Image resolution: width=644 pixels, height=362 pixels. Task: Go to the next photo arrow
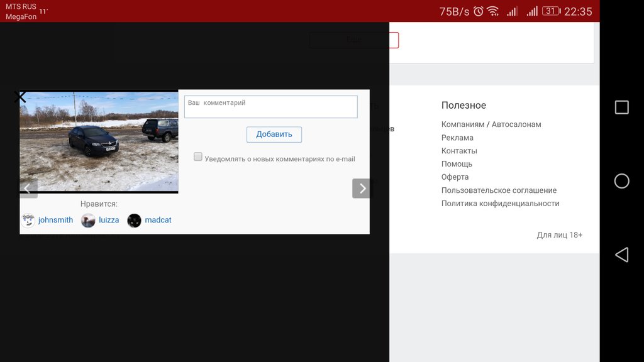[361, 189]
